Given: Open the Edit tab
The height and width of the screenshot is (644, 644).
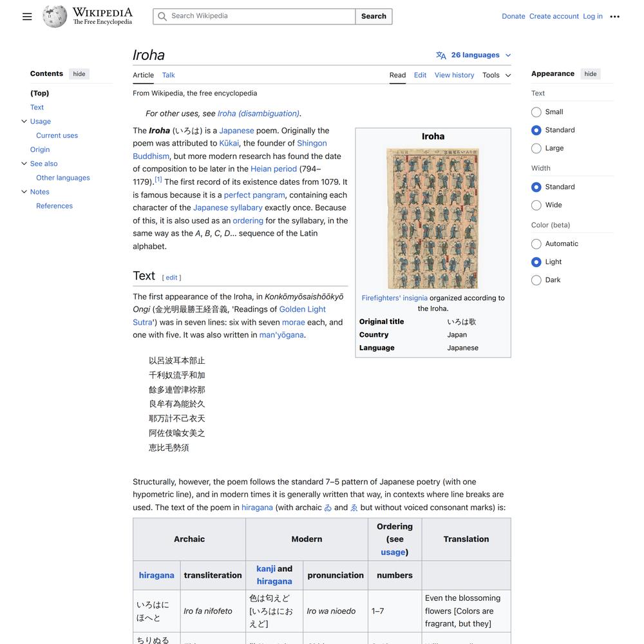Looking at the screenshot, I should 420,75.
